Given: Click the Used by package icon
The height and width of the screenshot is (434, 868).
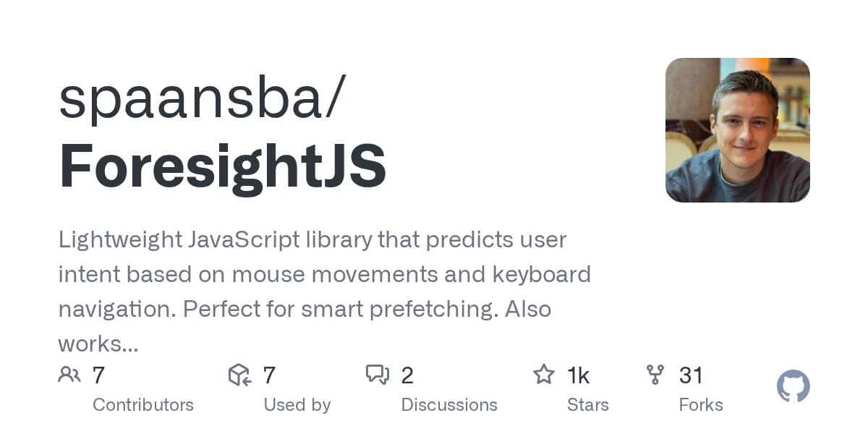Looking at the screenshot, I should (239, 375).
